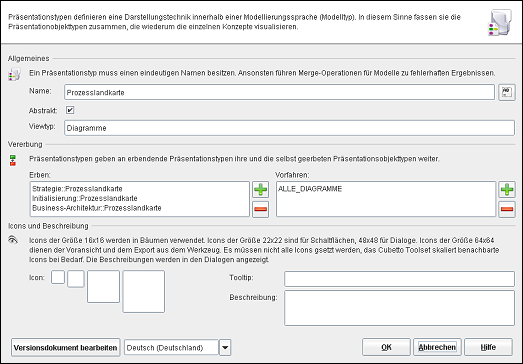Open the rename icon beside the Name field
This screenshot has height=364, width=523.
point(507,92)
